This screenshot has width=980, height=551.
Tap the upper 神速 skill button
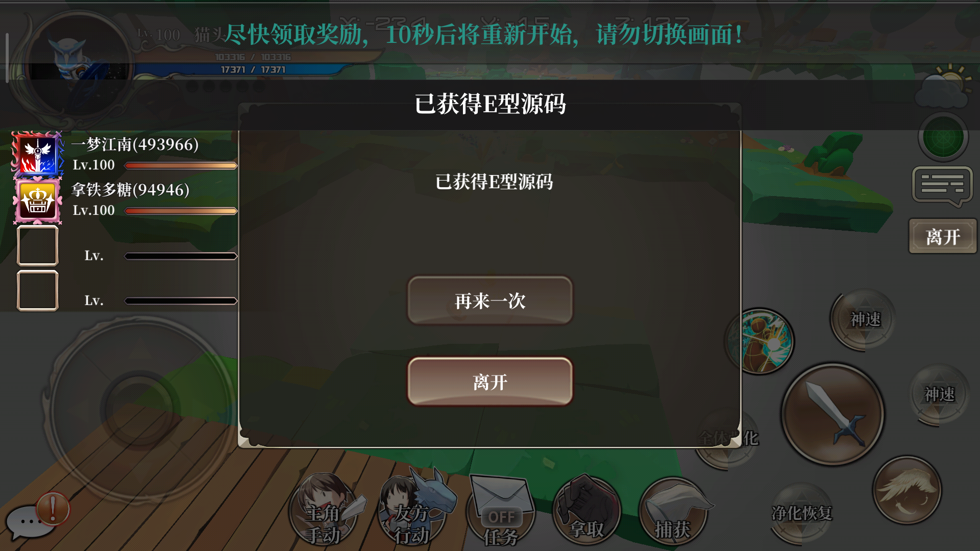click(865, 319)
